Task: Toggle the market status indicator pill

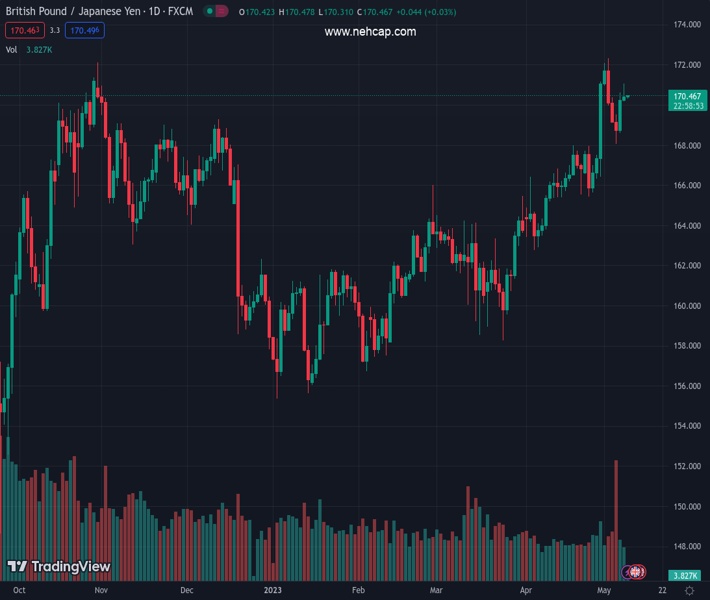Action: click(x=215, y=11)
